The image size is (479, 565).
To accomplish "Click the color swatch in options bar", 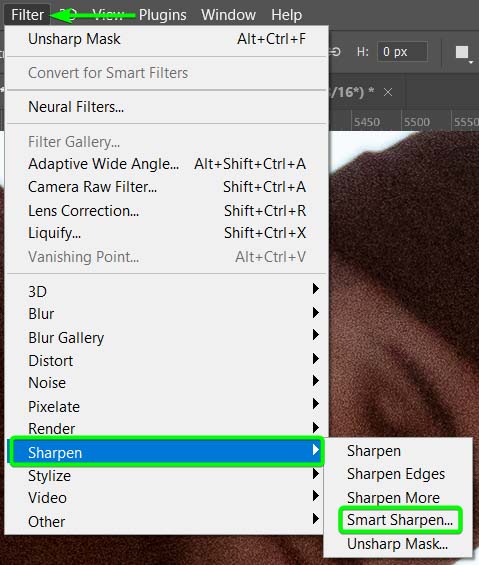I will [462, 52].
